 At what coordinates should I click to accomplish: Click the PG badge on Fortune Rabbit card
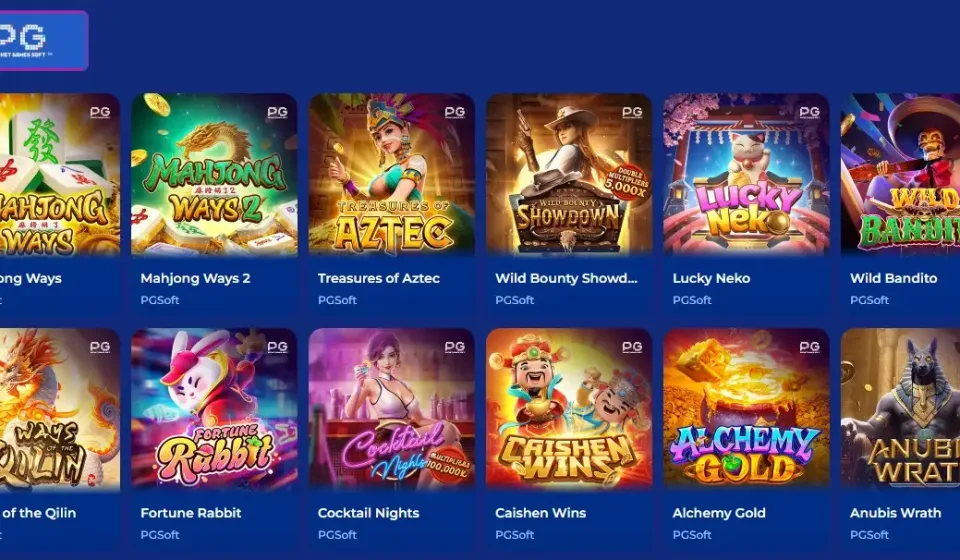pos(277,348)
